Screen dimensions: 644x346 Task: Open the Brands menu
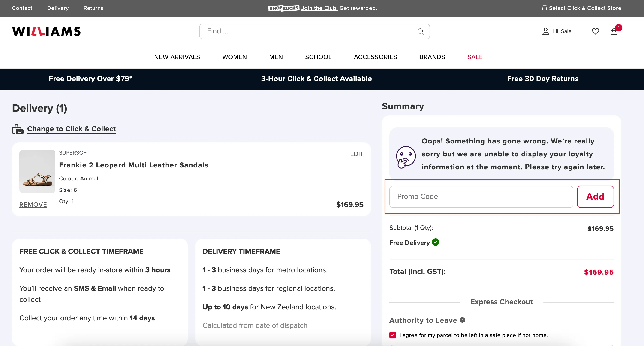(432, 57)
